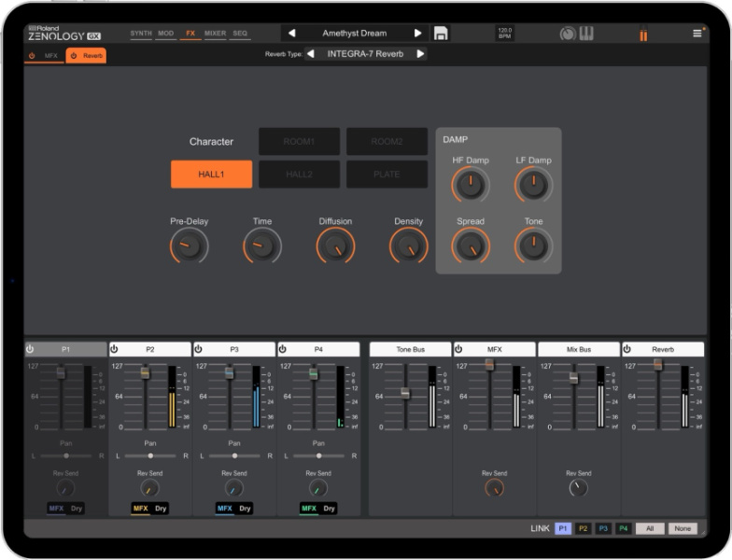The height and width of the screenshot is (560, 732).
Task: Click P2 Rev Send knob
Action: pyautogui.click(x=149, y=488)
